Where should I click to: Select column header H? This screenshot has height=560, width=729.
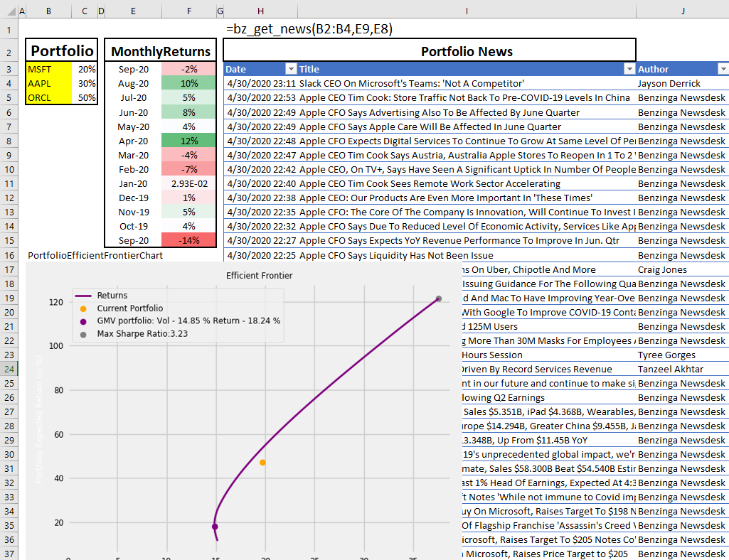coord(260,11)
